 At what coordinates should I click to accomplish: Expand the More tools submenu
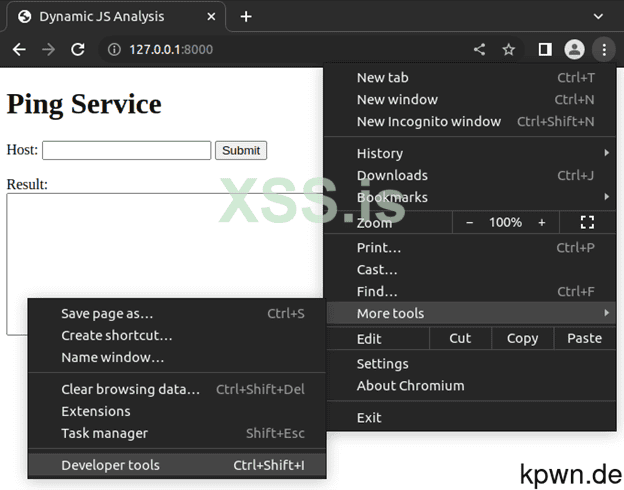tap(470, 313)
